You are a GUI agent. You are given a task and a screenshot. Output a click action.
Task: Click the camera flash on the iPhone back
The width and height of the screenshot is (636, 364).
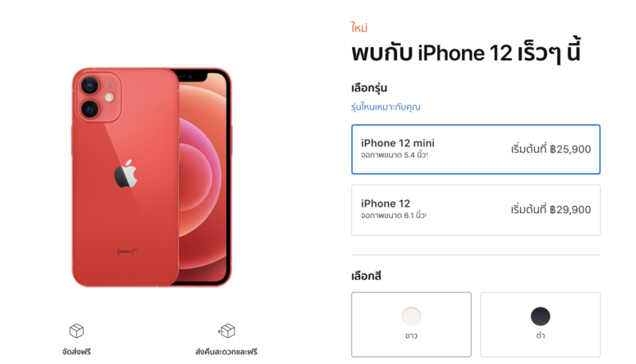(109, 97)
